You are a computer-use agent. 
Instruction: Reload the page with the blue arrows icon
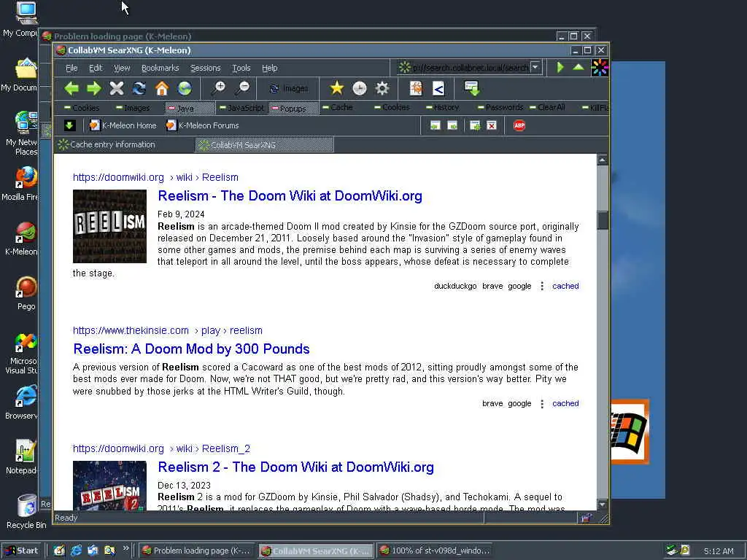(139, 88)
